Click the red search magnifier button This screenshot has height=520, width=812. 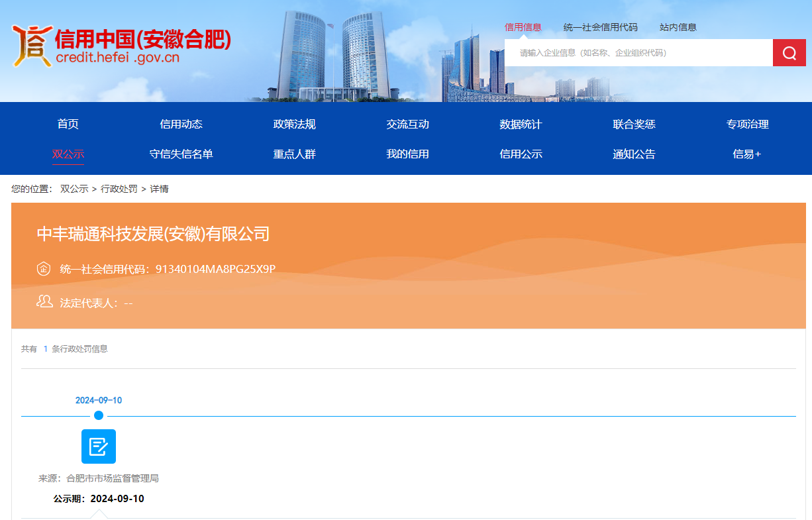[x=789, y=53]
